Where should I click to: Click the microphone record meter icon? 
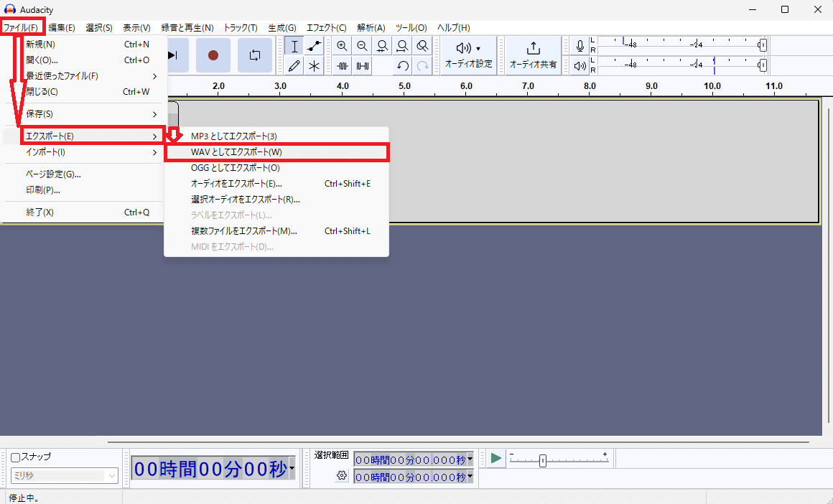(x=580, y=46)
